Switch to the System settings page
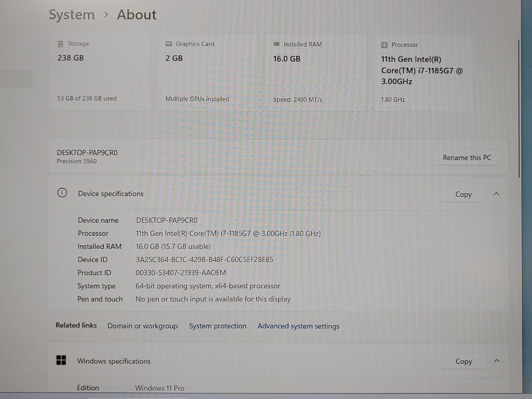The height and width of the screenshot is (399, 532). pyautogui.click(x=72, y=14)
